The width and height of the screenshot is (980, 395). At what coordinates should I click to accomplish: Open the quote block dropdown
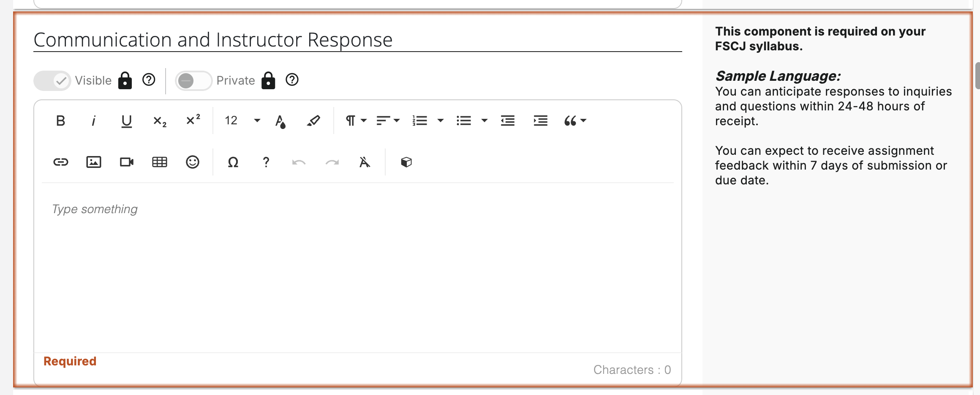coord(575,121)
